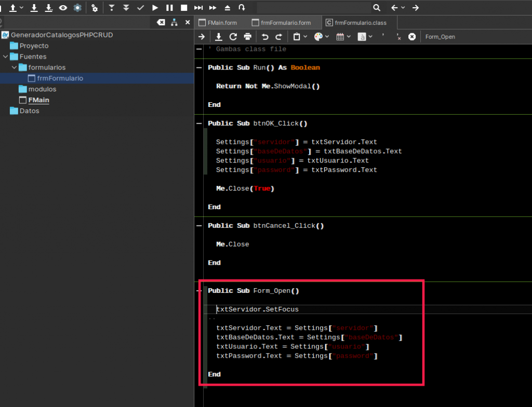Collapse the Fuentes folder in tree
Image resolution: width=532 pixels, height=407 pixels.
pos(5,57)
